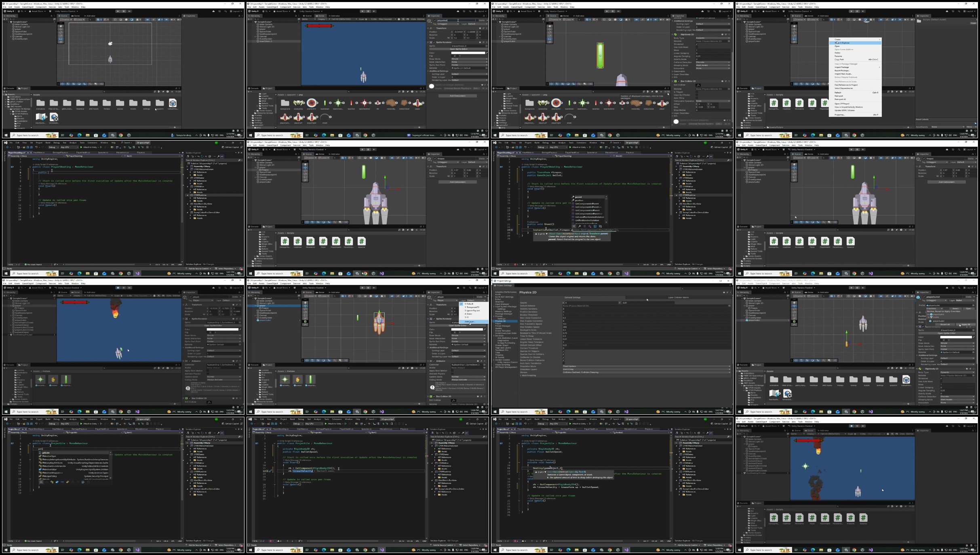980x555 pixels.
Task: Open Rigidbody 2D Material picker in Bullet-layer inspector
Action: [x=974, y=376]
